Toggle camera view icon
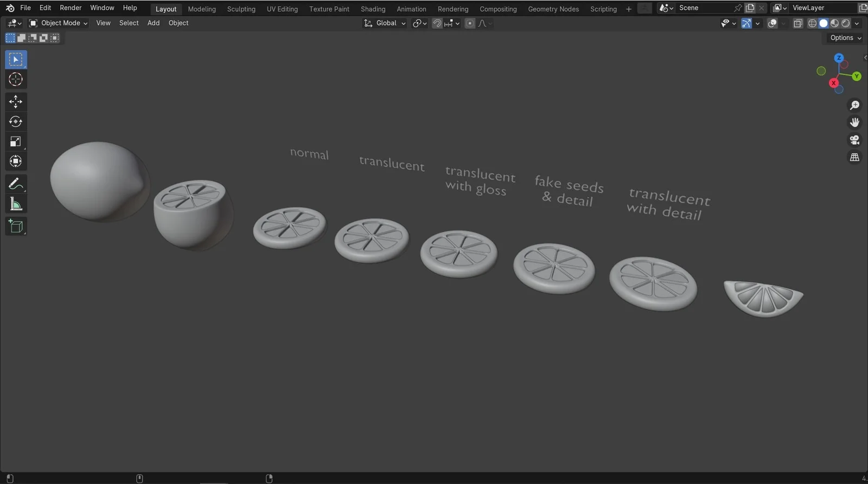Viewport: 868px width, 484px height. coord(854,140)
